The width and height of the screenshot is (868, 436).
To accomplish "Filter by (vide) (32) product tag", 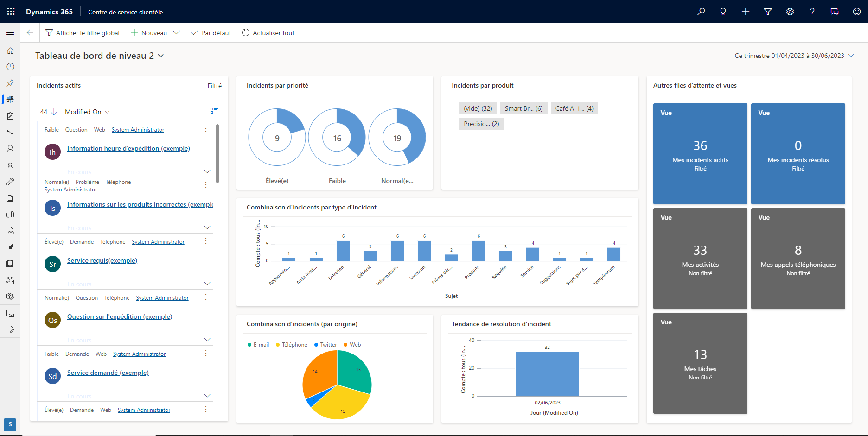I will coord(478,108).
